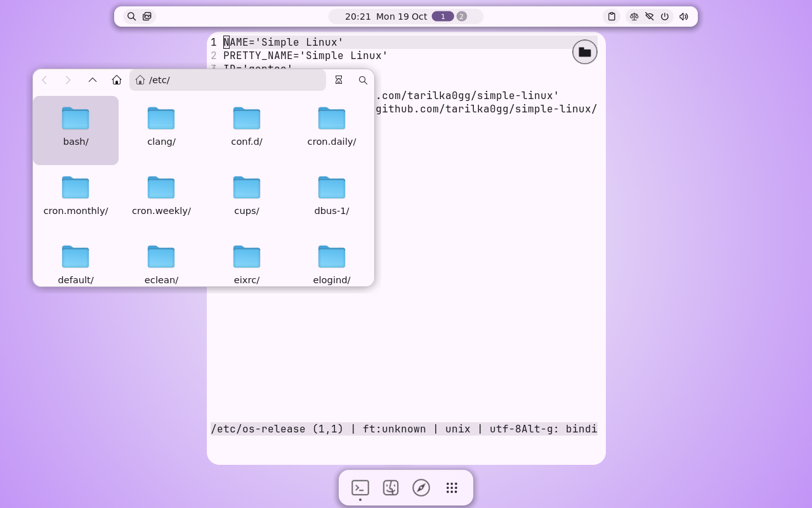Screen dimensions: 812x508
Task: Open the app grid launcher in the dock
Action: (452, 488)
